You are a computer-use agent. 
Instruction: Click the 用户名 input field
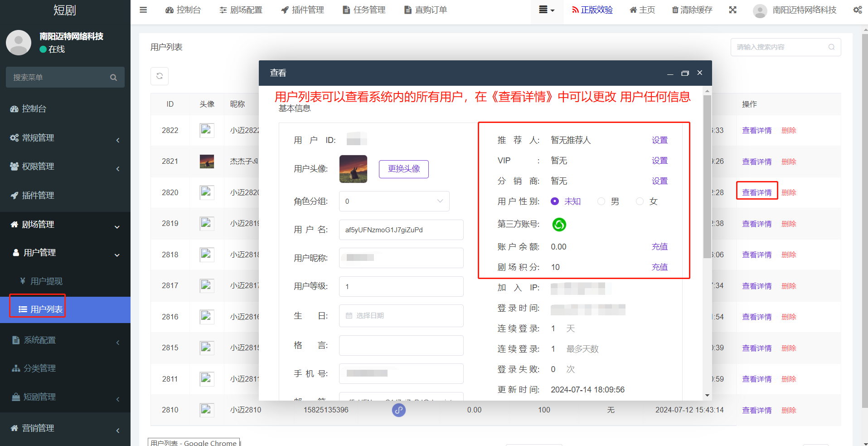[x=401, y=230]
